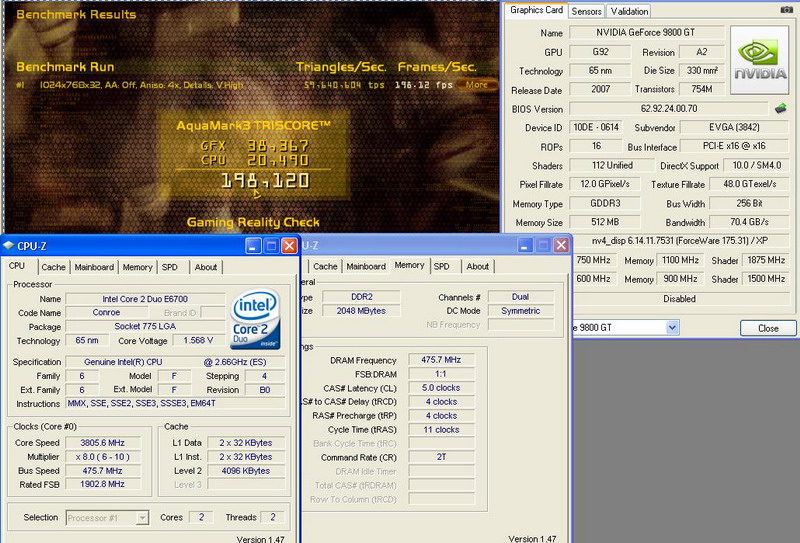
Task: Open the About tab in front CPU-Z window
Action: pos(206,267)
